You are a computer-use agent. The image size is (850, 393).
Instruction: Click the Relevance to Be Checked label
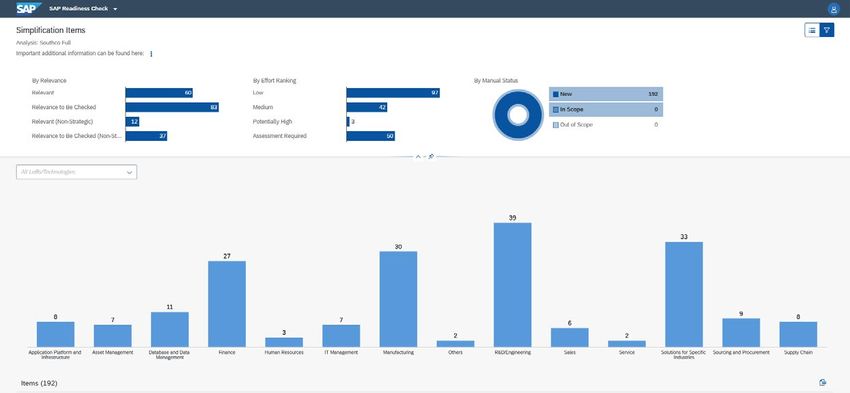64,107
